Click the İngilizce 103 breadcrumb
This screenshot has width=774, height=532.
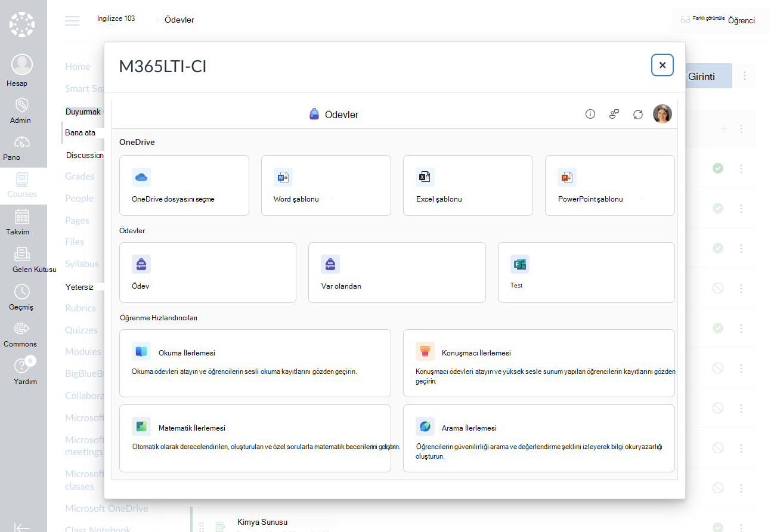pos(116,18)
